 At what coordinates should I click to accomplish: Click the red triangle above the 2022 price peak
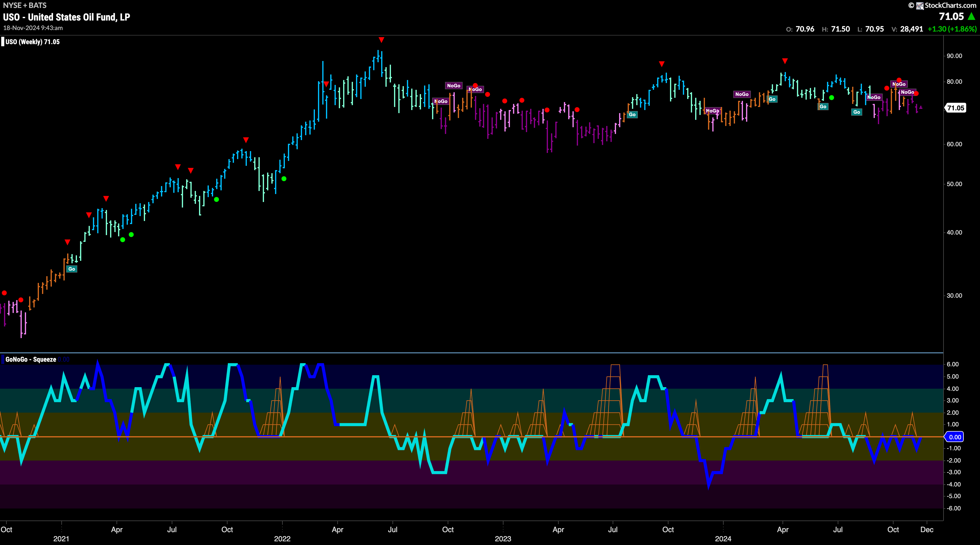[381, 40]
